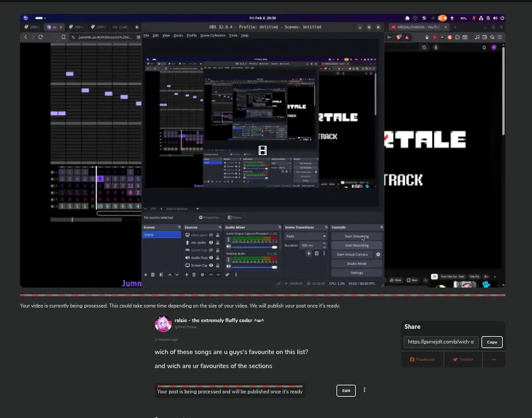This screenshot has width=532, height=418.
Task: Open the post's three-dot options menu
Action: [364, 390]
